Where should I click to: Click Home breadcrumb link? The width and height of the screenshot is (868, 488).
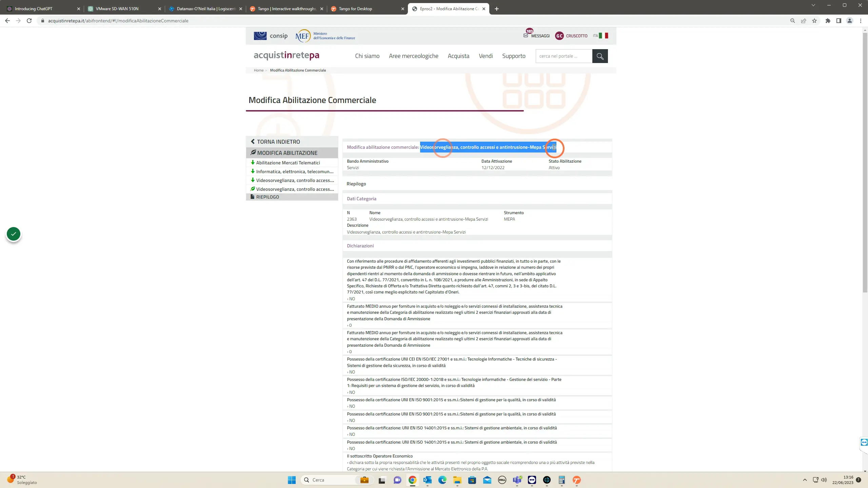click(x=259, y=70)
